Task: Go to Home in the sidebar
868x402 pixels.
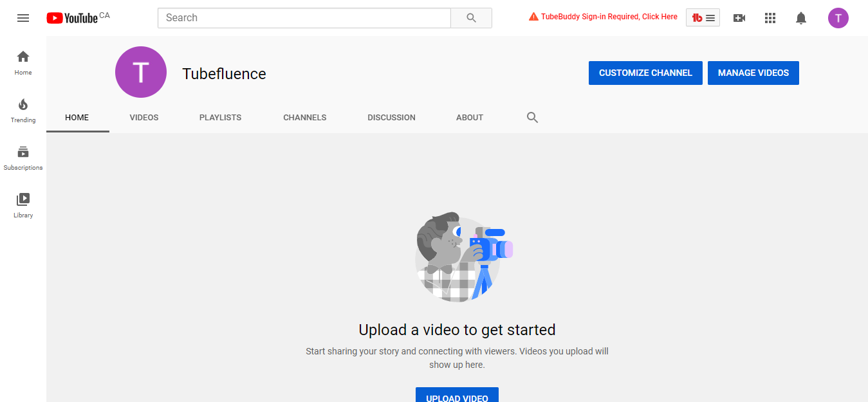Action: click(x=23, y=63)
